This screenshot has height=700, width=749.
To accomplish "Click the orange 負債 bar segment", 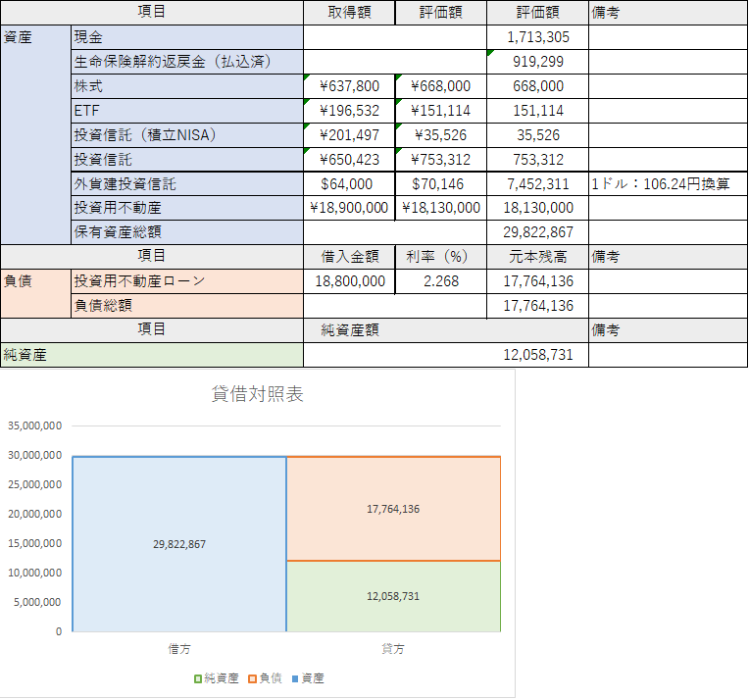I will 393,509.
